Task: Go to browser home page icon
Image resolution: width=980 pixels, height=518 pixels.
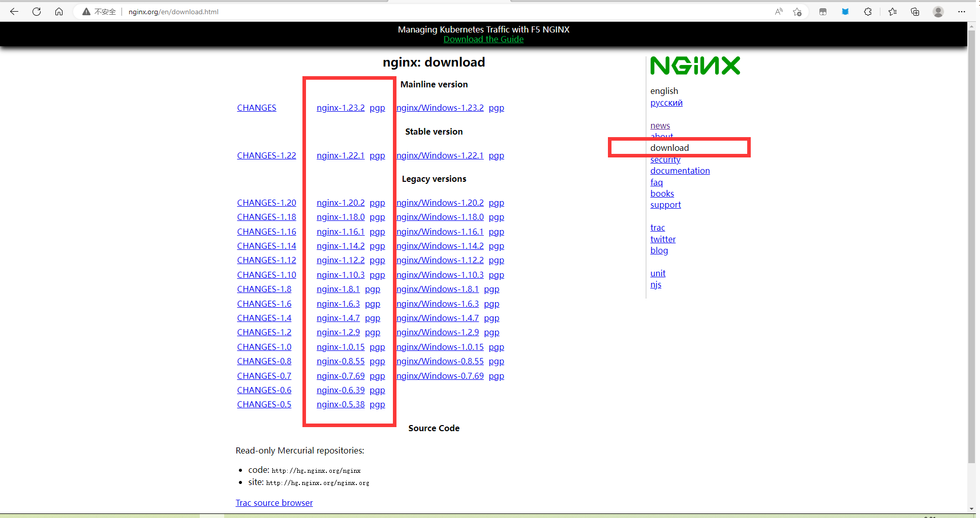Action: tap(59, 11)
